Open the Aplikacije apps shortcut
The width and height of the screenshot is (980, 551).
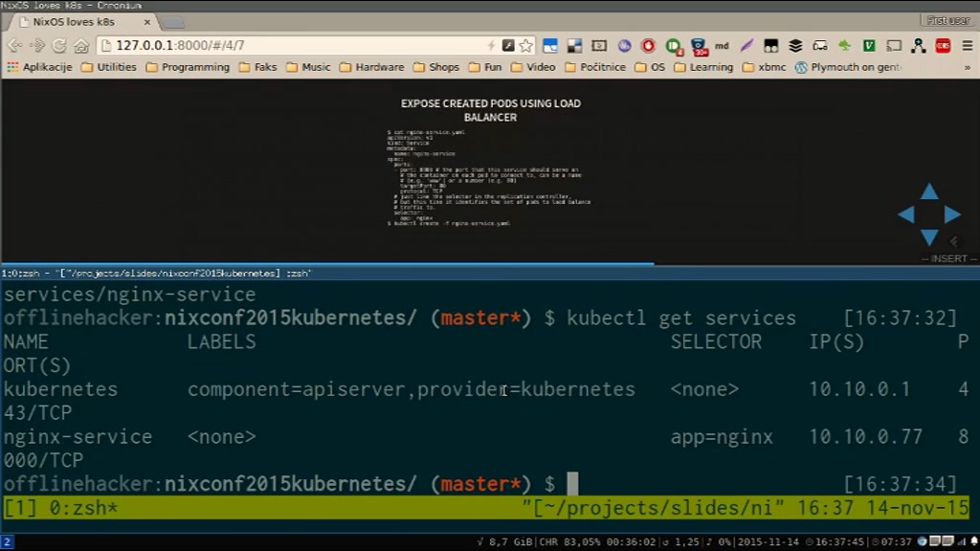pos(39,67)
